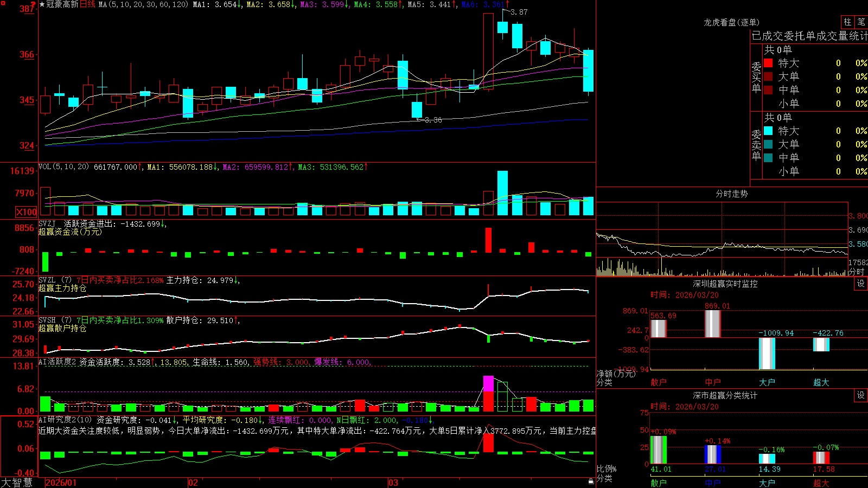The image size is (868, 488).
Task: Click the 散户 bar in 实时监控 chart
Action: point(659,329)
